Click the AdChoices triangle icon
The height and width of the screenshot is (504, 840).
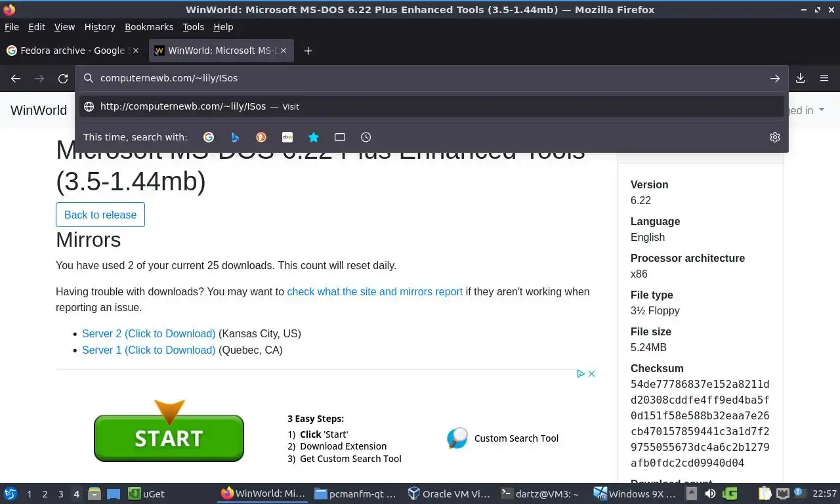click(581, 373)
